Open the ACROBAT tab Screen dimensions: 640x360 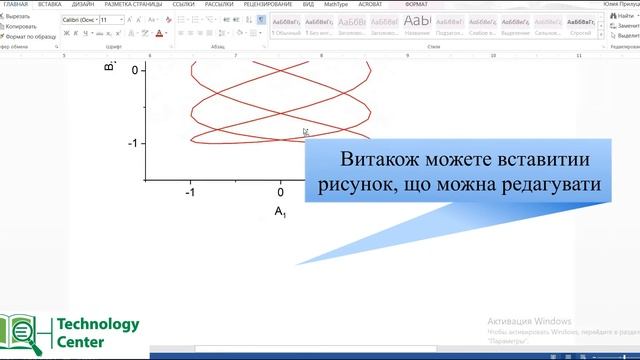pyautogui.click(x=370, y=4)
